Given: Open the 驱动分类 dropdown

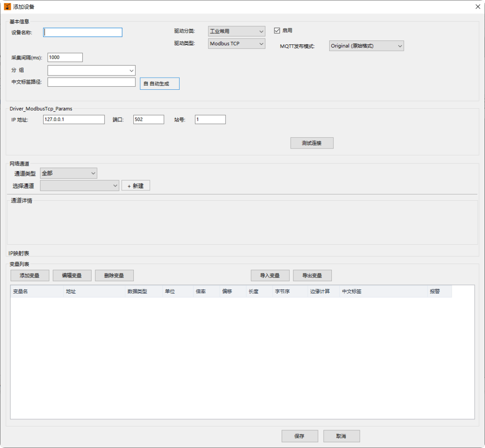Looking at the screenshot, I should tap(237, 31).
